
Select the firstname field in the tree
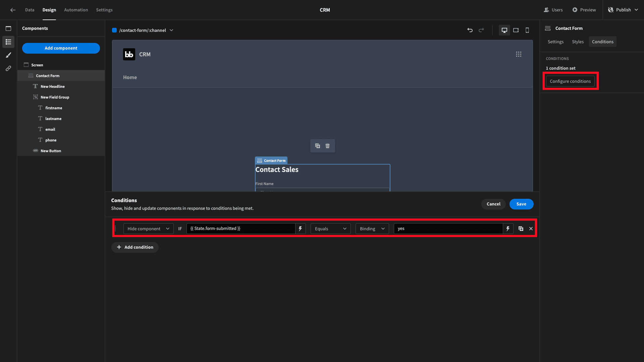click(x=61, y=108)
